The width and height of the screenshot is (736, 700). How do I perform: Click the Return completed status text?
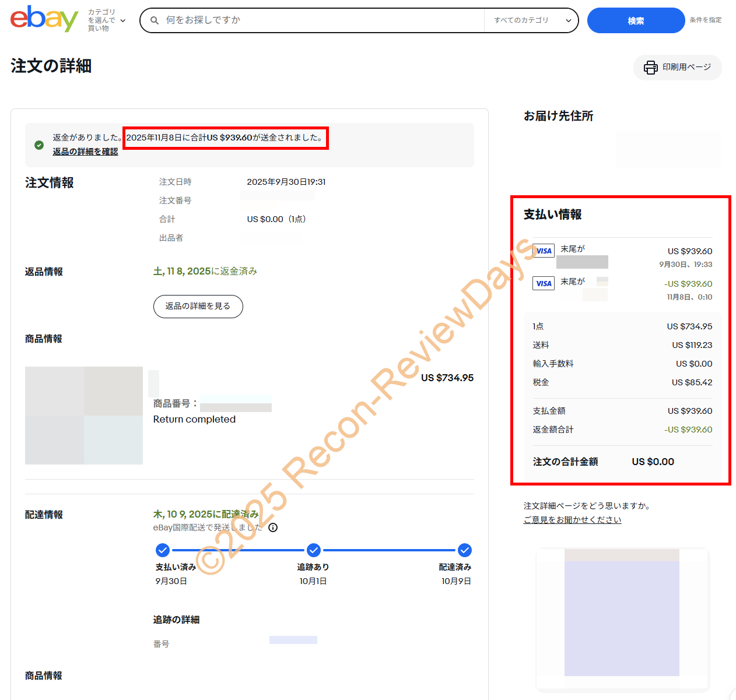click(x=194, y=419)
